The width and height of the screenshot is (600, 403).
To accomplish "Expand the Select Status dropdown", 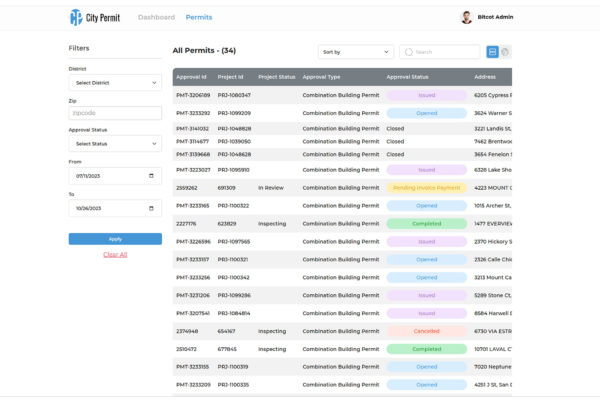I will click(x=114, y=144).
